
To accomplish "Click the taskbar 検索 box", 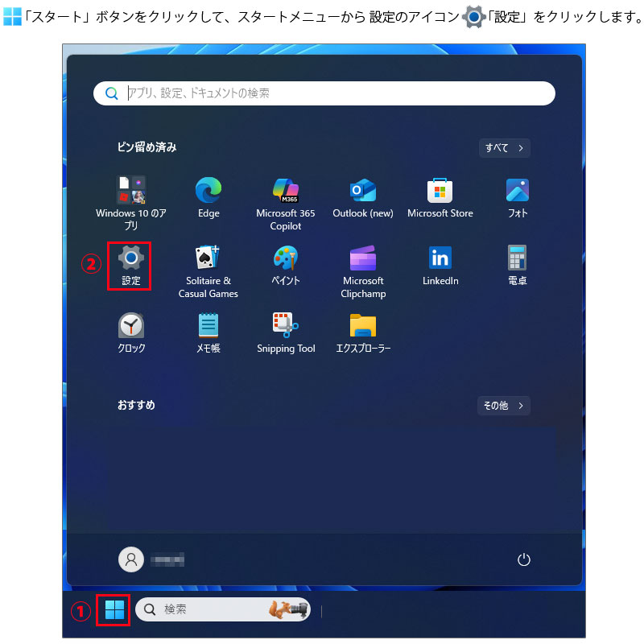I will 223,609.
